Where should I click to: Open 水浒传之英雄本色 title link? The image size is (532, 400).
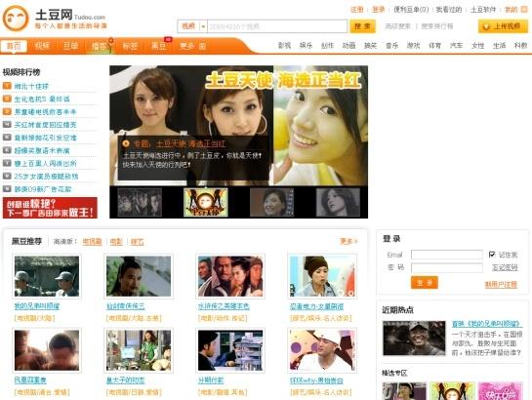click(224, 306)
